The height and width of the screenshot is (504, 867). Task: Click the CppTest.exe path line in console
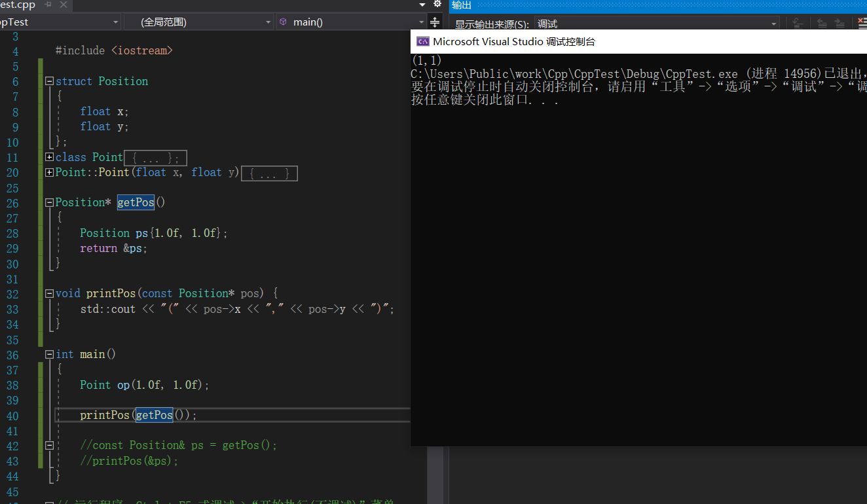point(638,73)
